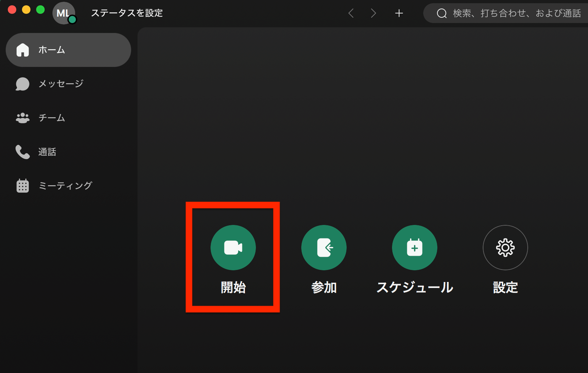Image resolution: width=588 pixels, height=373 pixels.
Task: Open ステータスを設定
Action: (x=127, y=13)
